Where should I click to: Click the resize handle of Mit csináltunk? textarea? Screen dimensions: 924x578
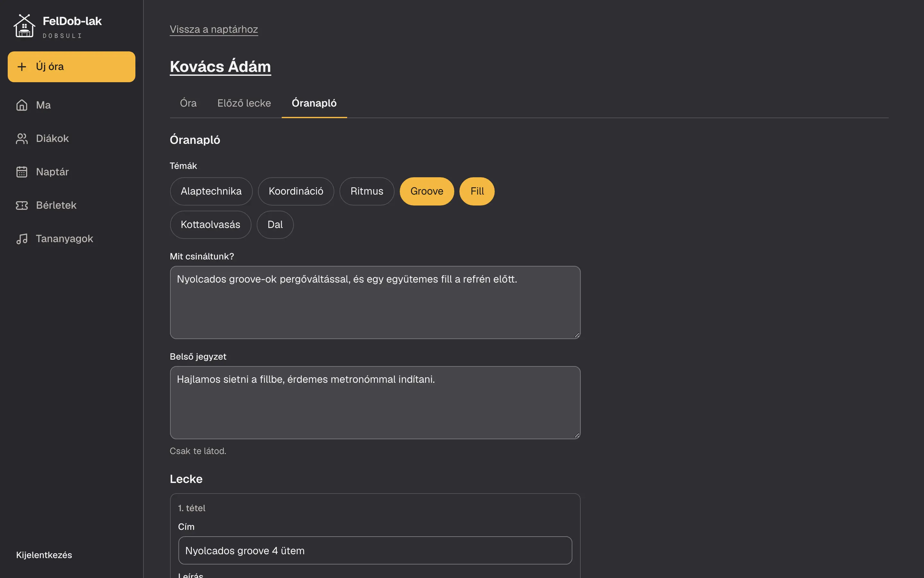[577, 335]
